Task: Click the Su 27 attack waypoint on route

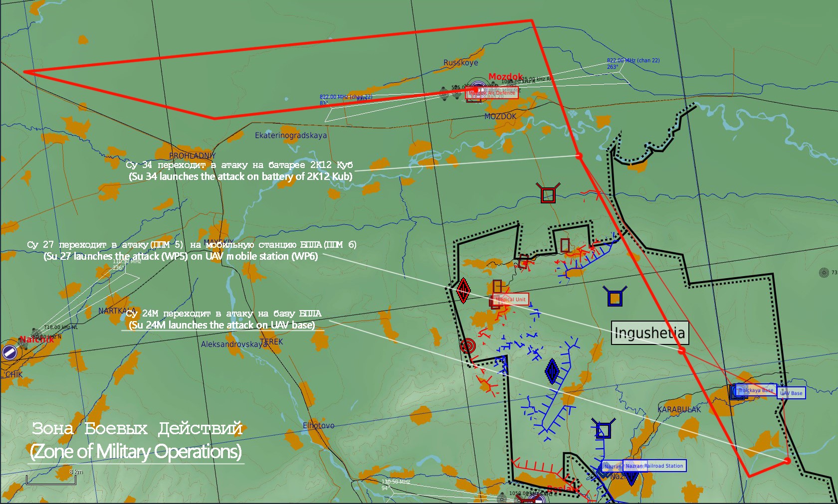Action: (681, 351)
